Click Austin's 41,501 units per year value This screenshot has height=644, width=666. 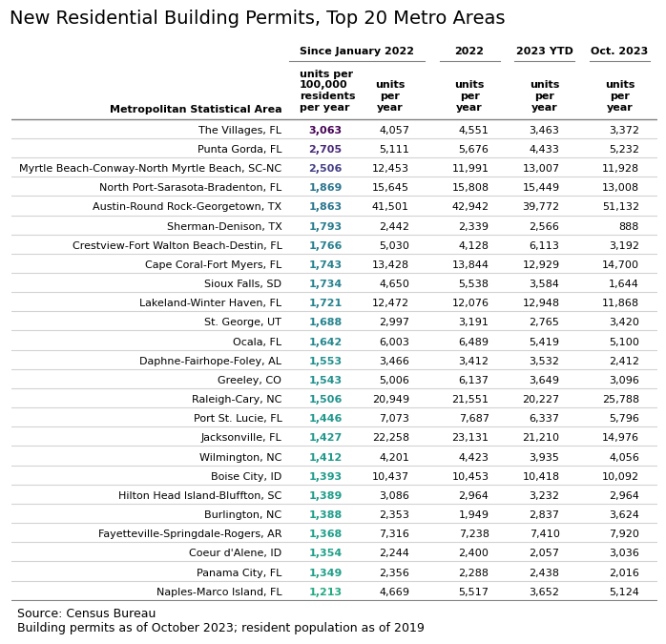coord(390,206)
